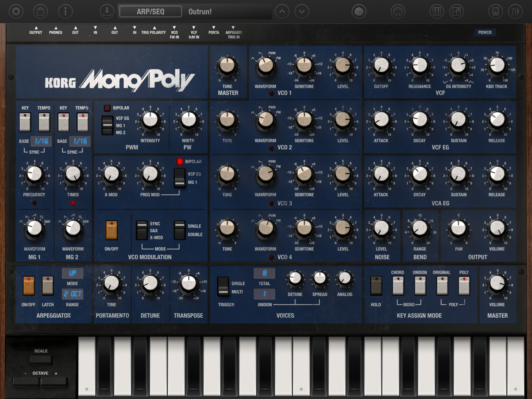532x399 pixels.
Task: Randomize patch with the dice icon
Action: pyautogui.click(x=359, y=11)
